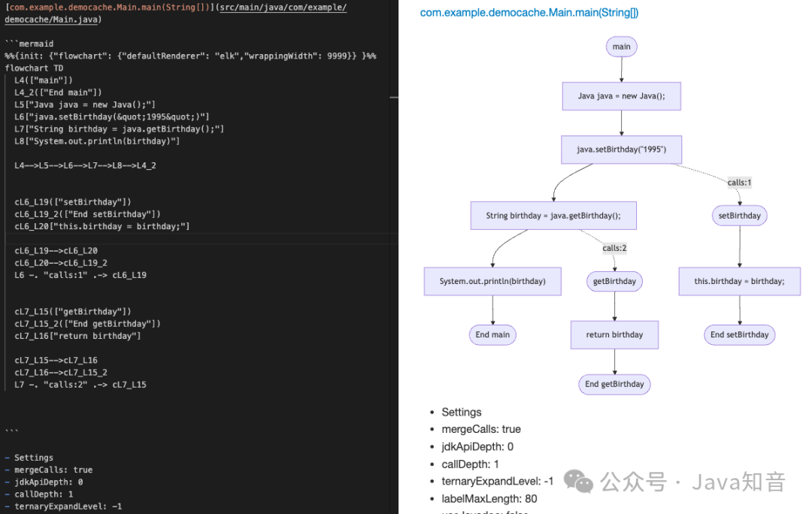Click the "Java java = new Java();" node
This screenshot has width=812, height=514.
[621, 95]
